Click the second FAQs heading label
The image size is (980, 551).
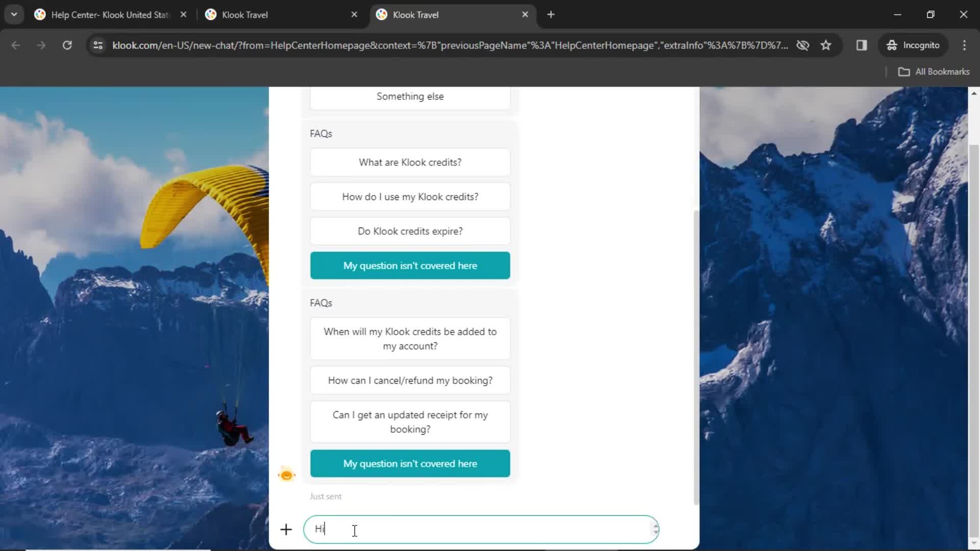pos(321,303)
